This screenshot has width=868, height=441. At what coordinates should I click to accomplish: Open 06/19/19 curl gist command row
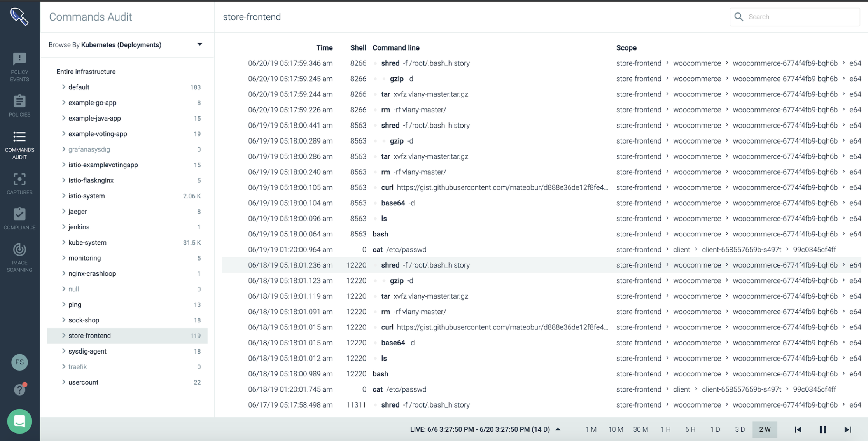pos(542,187)
